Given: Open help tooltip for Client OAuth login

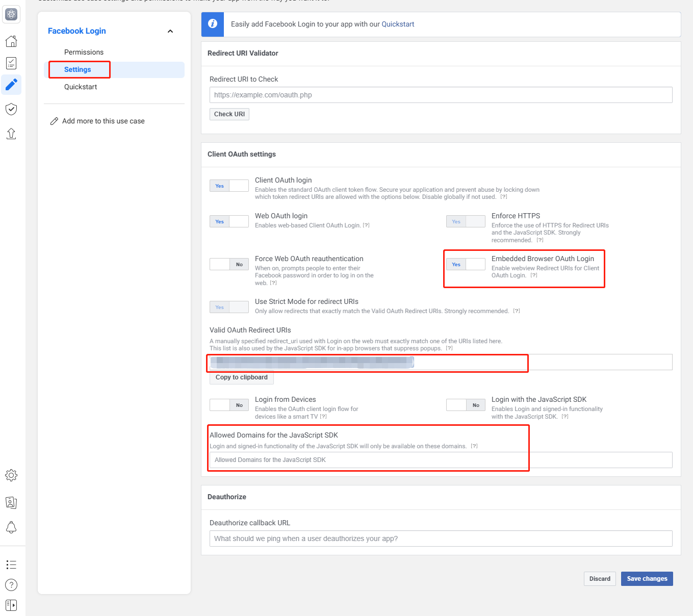Looking at the screenshot, I should pos(504,197).
